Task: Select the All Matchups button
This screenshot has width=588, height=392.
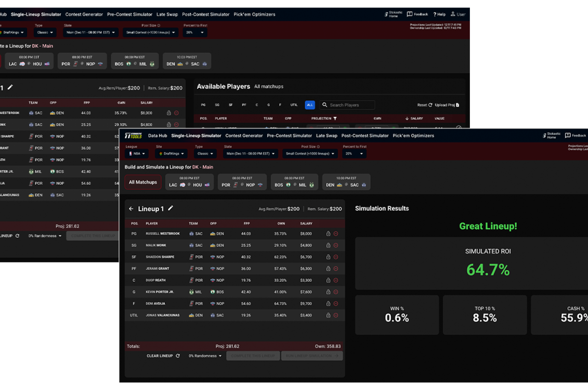Action: [142, 182]
